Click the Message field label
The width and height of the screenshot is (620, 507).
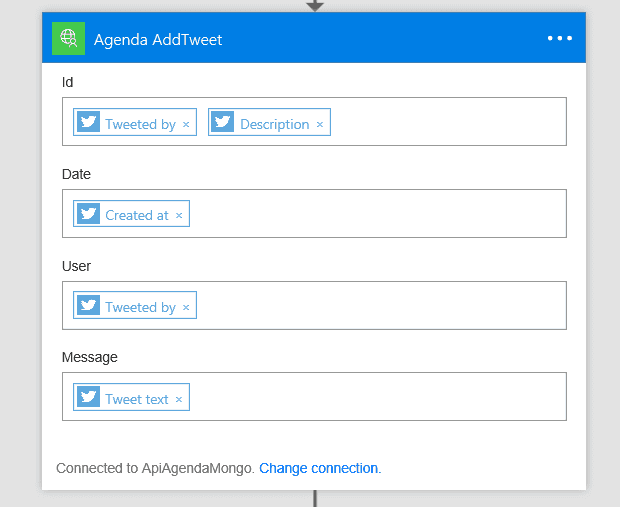coord(90,357)
